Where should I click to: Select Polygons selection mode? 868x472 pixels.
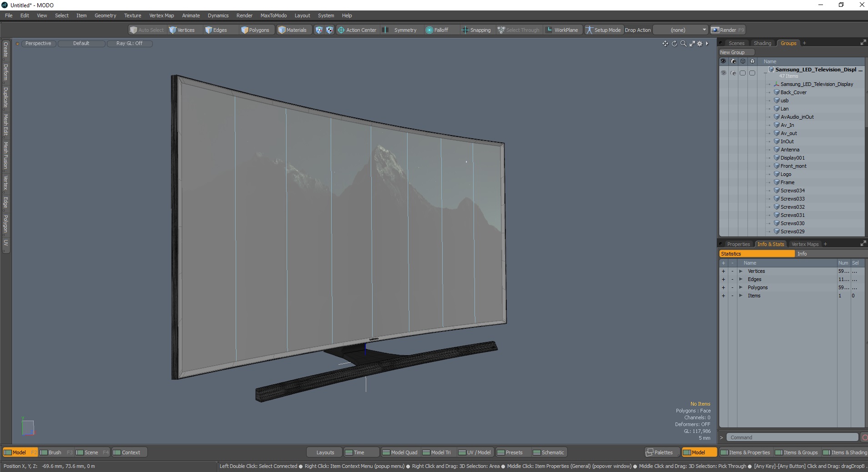coord(256,30)
